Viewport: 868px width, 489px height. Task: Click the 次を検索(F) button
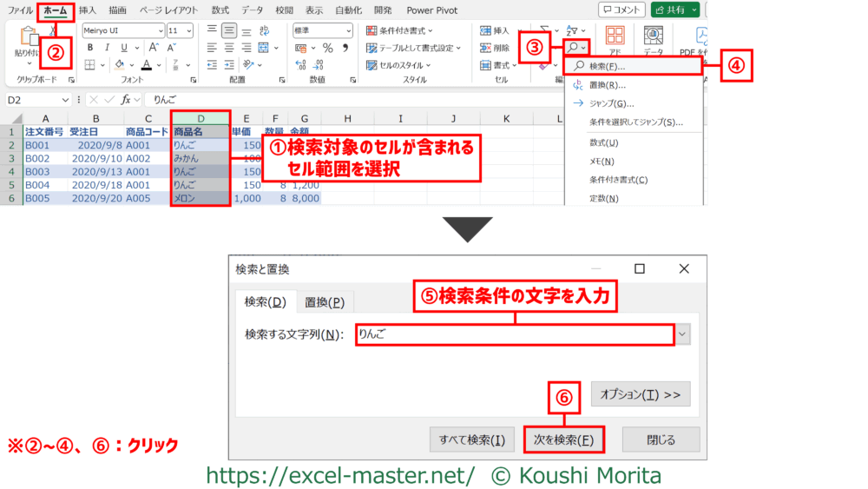pos(563,439)
